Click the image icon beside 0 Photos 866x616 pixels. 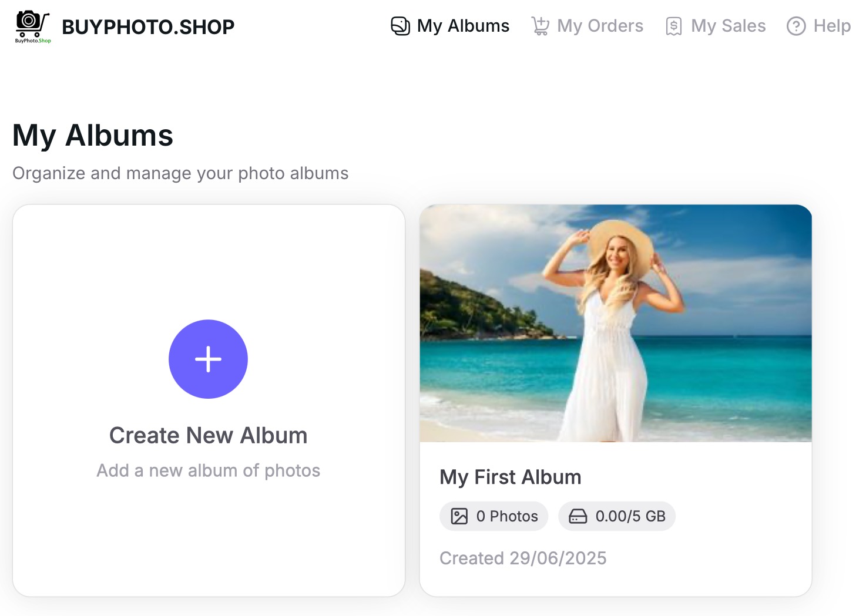tap(459, 516)
